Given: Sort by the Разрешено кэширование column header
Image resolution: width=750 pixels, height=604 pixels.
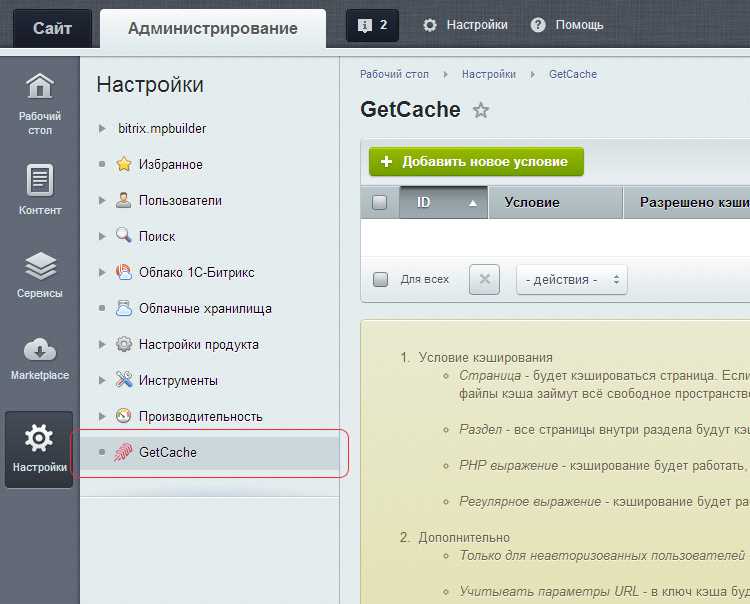Looking at the screenshot, I should [x=687, y=202].
